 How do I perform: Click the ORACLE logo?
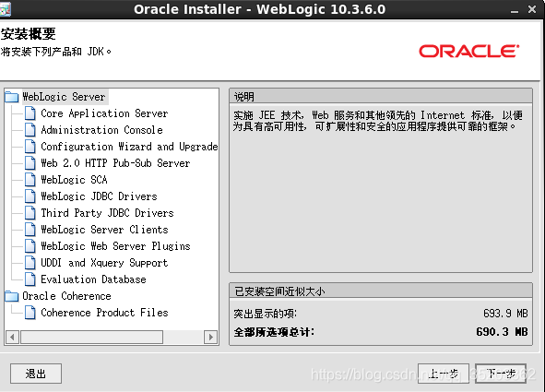point(468,51)
